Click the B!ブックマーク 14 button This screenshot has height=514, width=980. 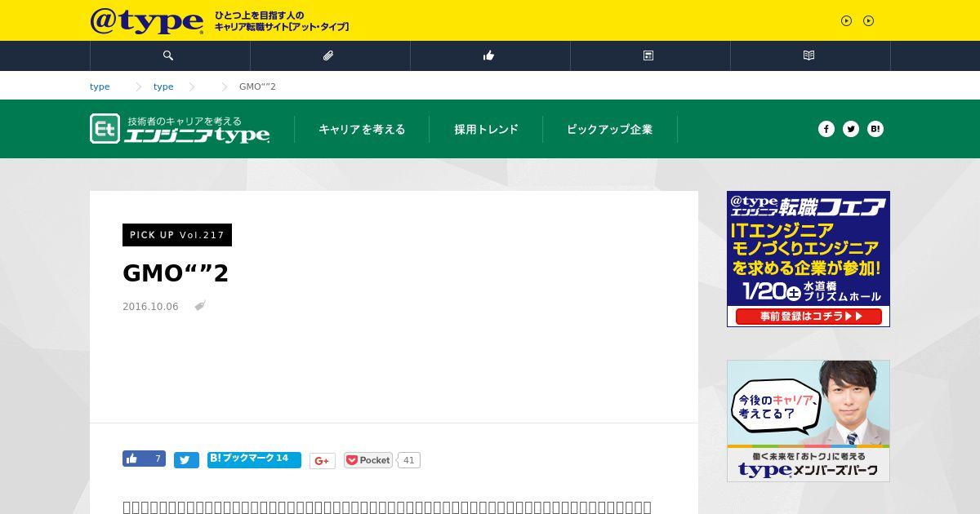[x=254, y=459]
